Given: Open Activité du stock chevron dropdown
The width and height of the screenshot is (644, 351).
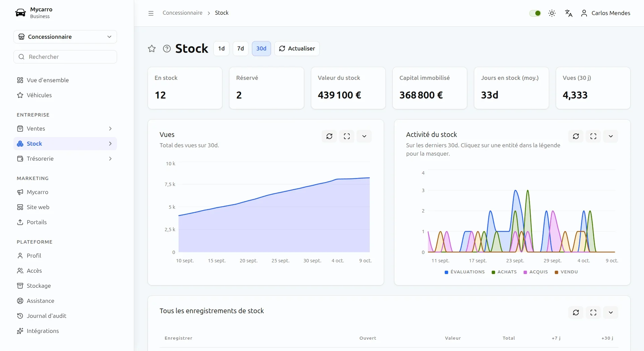Looking at the screenshot, I should pyautogui.click(x=611, y=136).
